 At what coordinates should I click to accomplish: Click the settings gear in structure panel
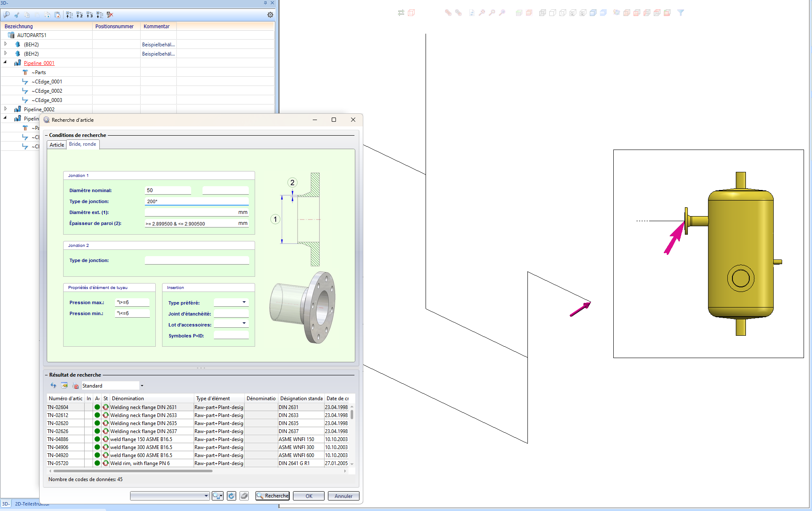(x=270, y=15)
